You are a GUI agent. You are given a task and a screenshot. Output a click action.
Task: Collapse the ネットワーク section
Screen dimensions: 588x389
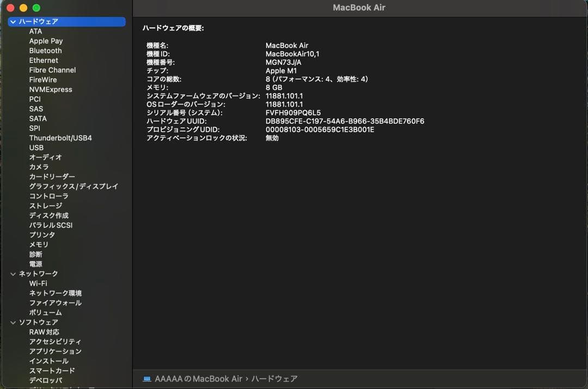coord(12,274)
